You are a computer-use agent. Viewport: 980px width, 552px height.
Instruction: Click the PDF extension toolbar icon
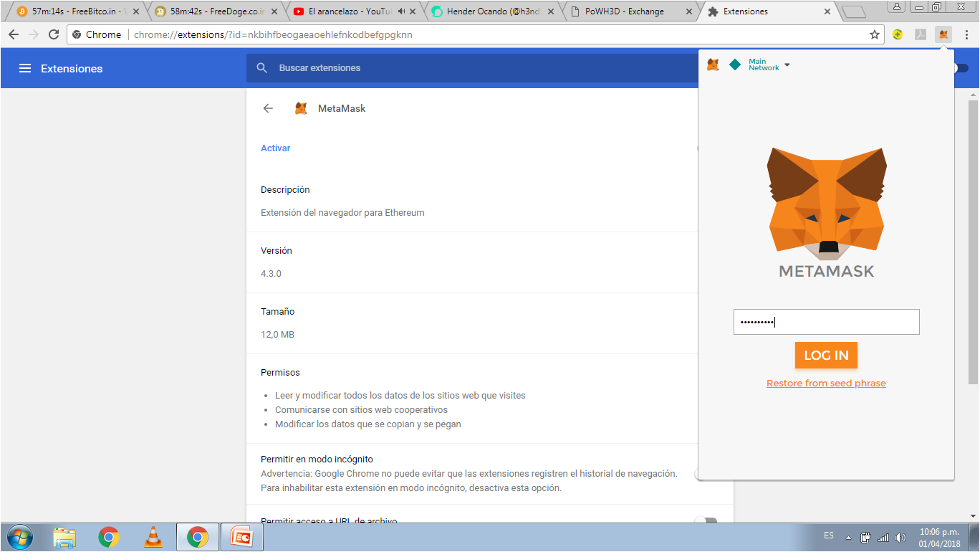click(921, 34)
